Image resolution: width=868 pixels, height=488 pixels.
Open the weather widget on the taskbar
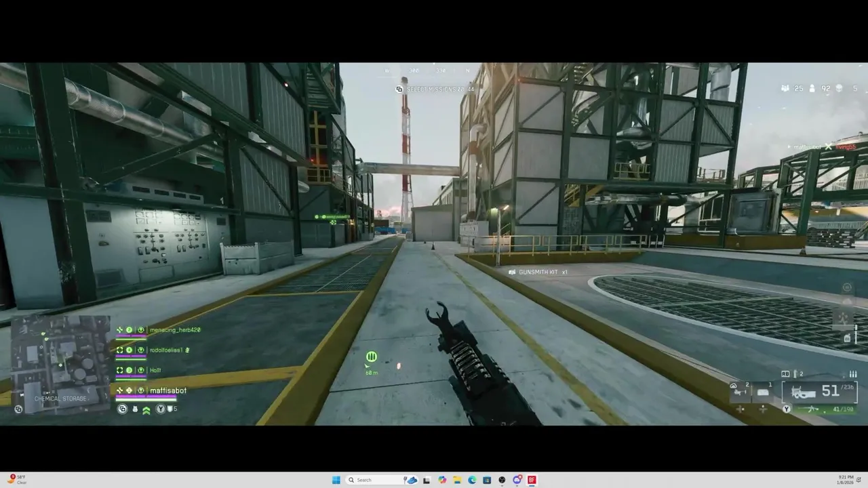18,479
